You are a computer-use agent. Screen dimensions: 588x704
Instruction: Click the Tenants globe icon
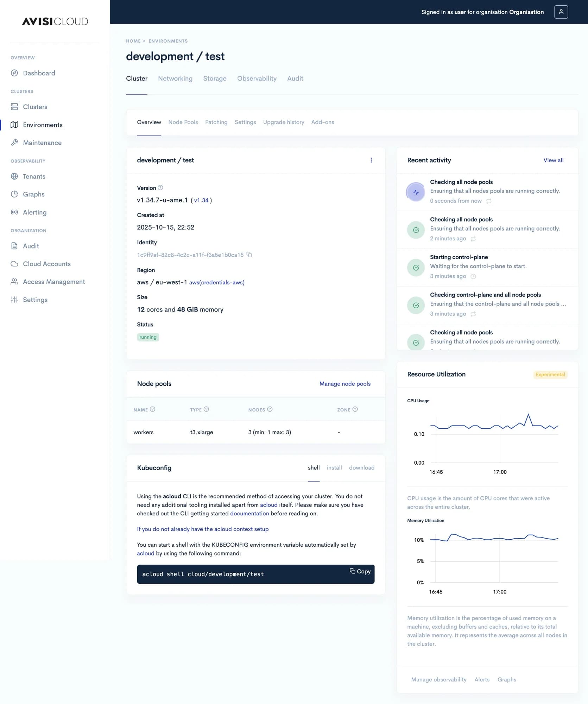14,176
